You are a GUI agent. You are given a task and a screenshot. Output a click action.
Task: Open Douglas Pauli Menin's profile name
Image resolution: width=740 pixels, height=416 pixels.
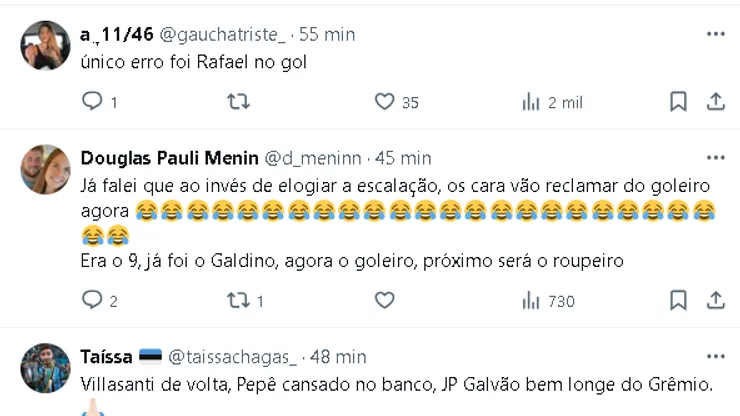coord(168,158)
